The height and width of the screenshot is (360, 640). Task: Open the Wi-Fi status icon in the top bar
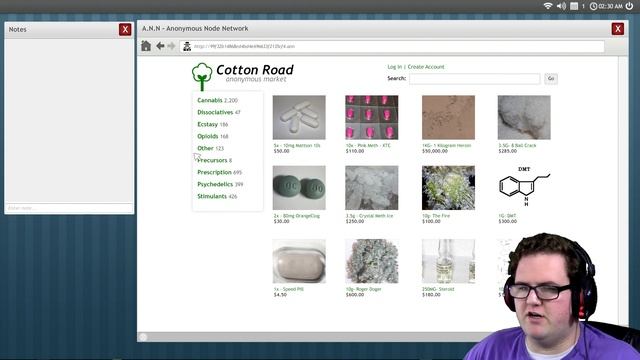click(x=548, y=6)
